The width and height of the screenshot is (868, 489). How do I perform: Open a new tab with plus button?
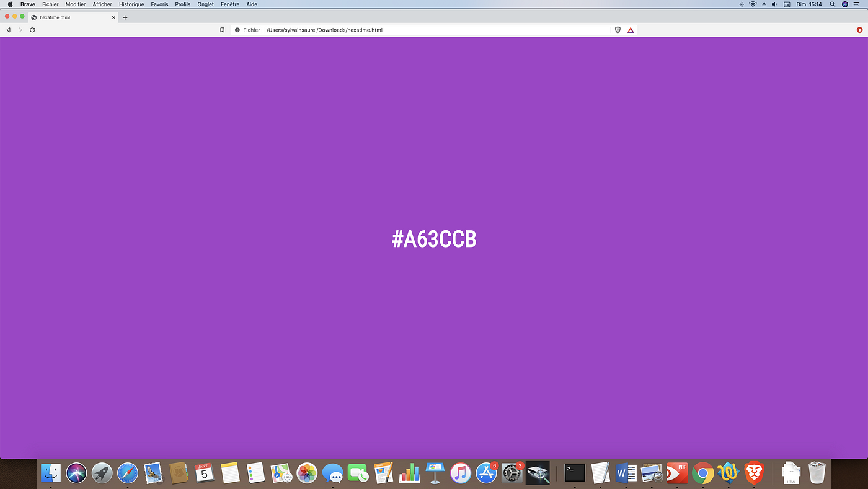tap(125, 17)
